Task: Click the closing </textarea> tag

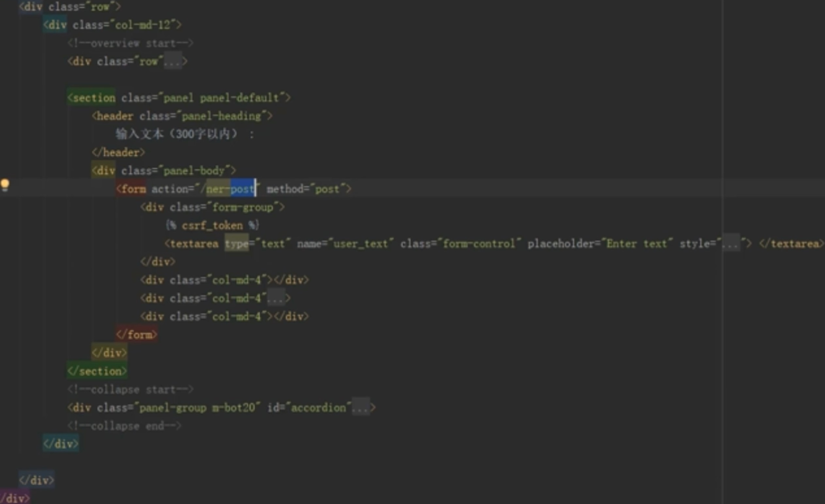Action: coord(791,244)
